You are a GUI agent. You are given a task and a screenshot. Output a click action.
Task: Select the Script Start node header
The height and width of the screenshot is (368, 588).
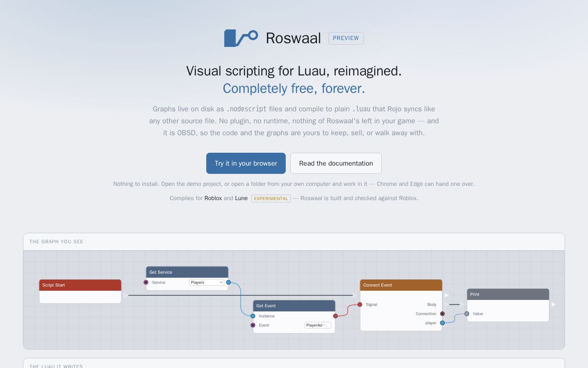click(80, 285)
